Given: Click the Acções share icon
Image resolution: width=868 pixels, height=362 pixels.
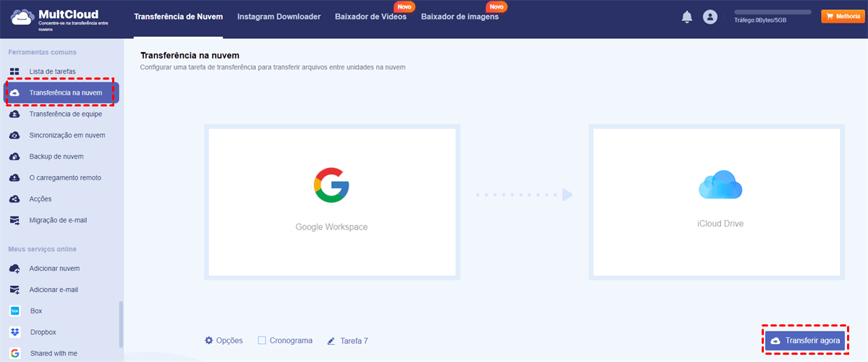Looking at the screenshot, I should pos(14,198).
